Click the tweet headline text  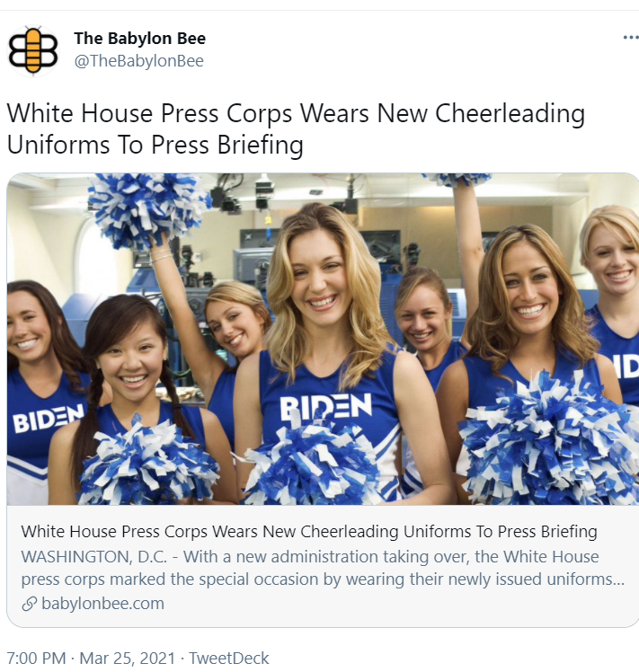pyautogui.click(x=296, y=129)
